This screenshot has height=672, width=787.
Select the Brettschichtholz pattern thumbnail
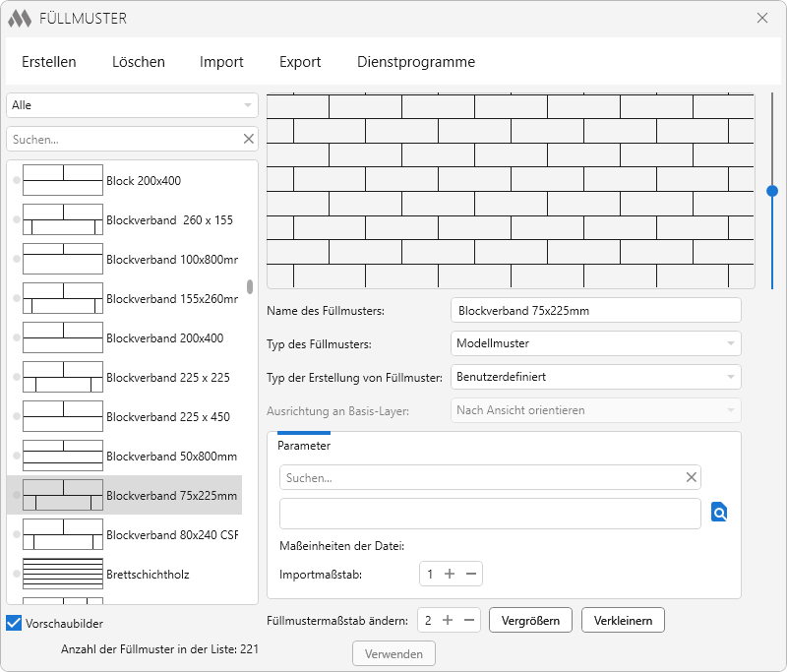click(62, 574)
